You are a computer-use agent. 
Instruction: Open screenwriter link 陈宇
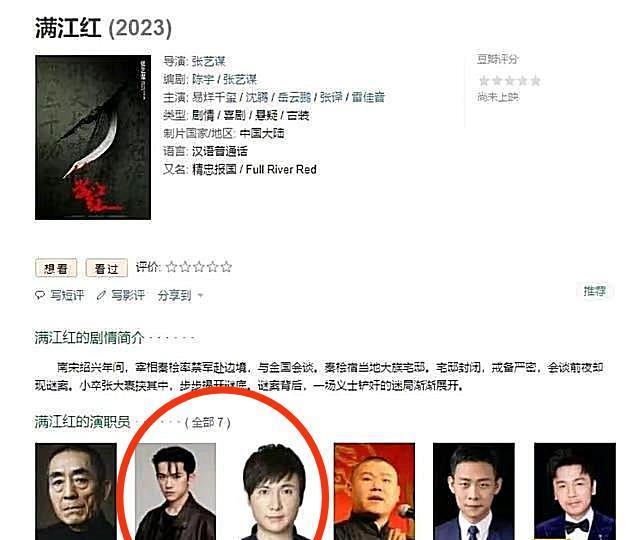(x=203, y=79)
